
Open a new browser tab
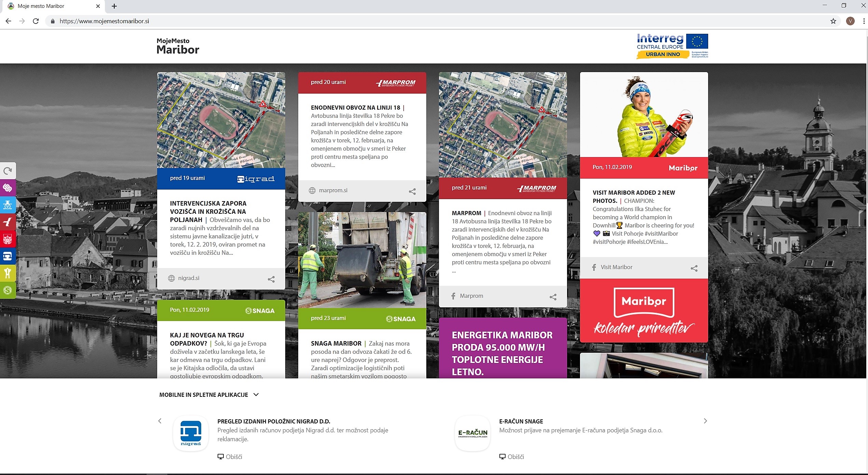click(114, 6)
